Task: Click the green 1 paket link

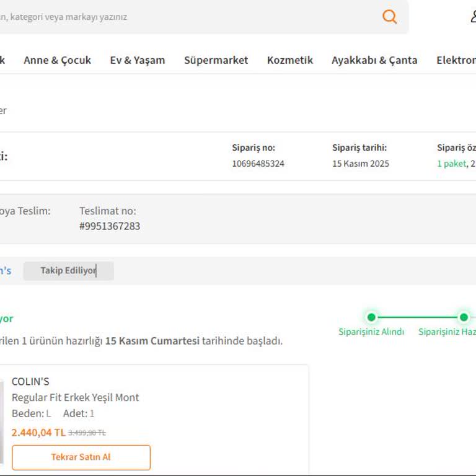Action: [452, 164]
